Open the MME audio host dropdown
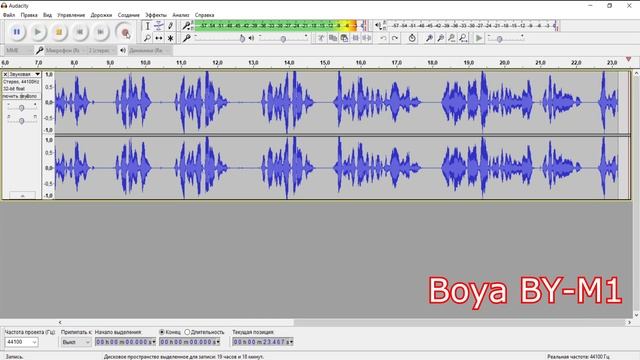 coord(18,50)
